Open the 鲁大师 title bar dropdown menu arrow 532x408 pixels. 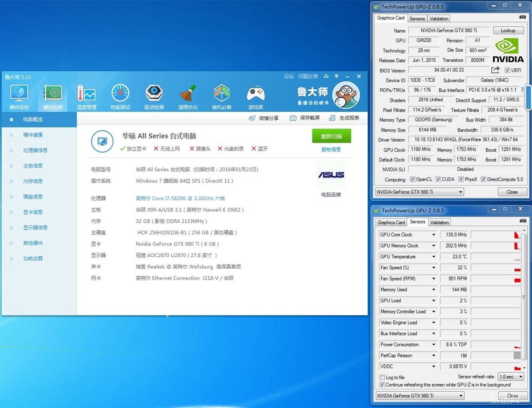(337, 76)
